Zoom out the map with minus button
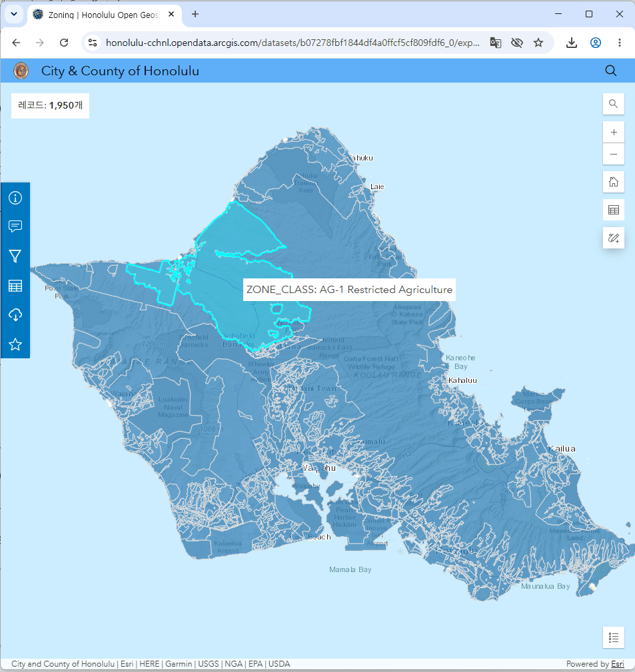This screenshot has height=672, width=635. [614, 155]
